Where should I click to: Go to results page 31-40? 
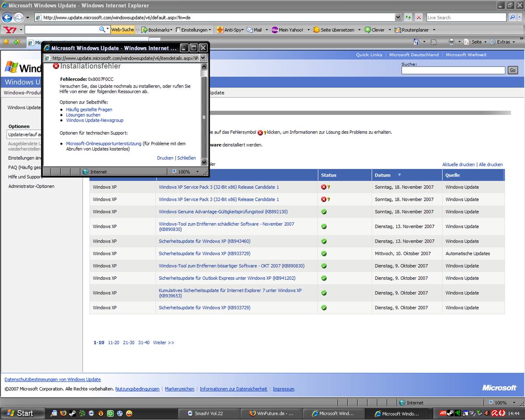[x=143, y=343]
